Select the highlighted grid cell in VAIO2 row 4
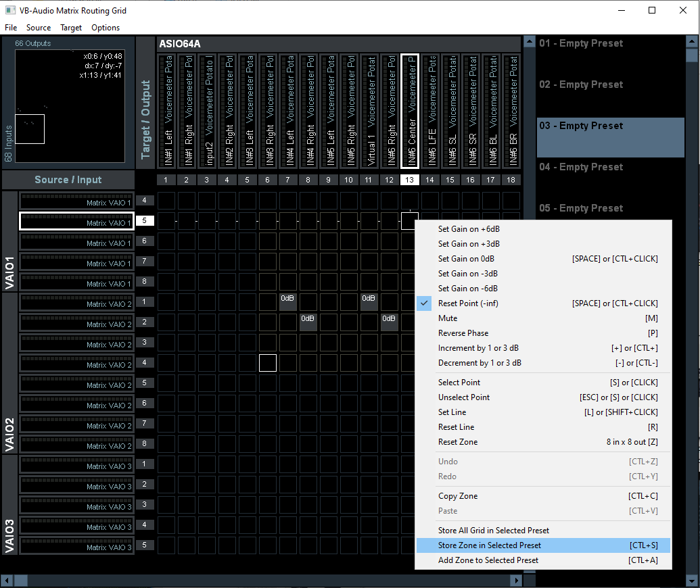Viewport: 700px width, 588px height. [268, 363]
